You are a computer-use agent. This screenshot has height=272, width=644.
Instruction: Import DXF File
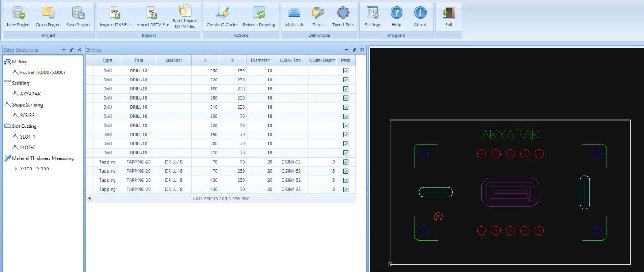115,17
